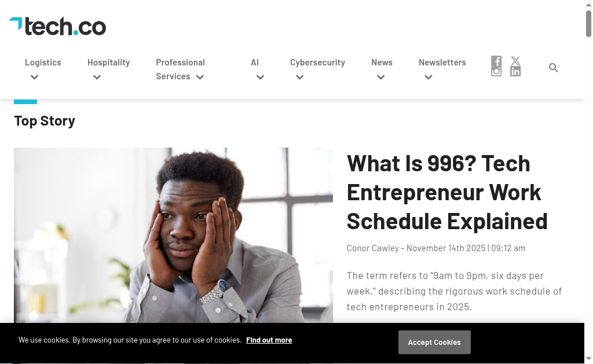Image resolution: width=593 pixels, height=364 pixels.
Task: Open the X (Twitter) social icon
Action: tap(515, 61)
